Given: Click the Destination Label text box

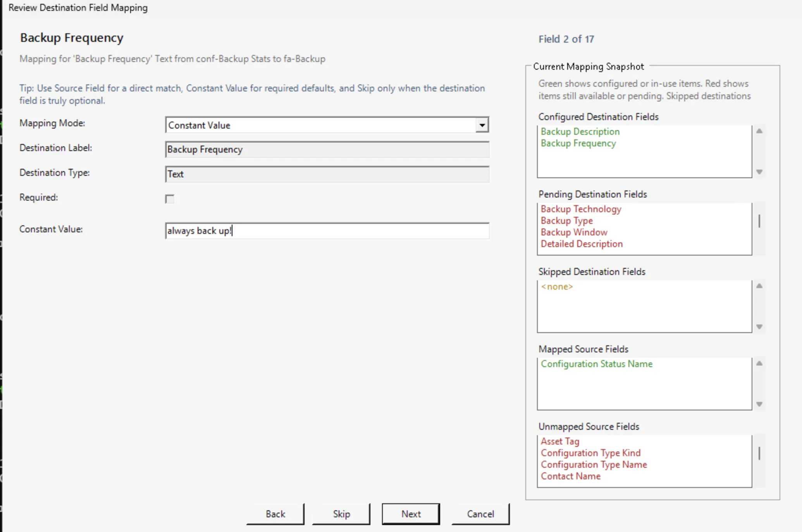Looking at the screenshot, I should (327, 149).
